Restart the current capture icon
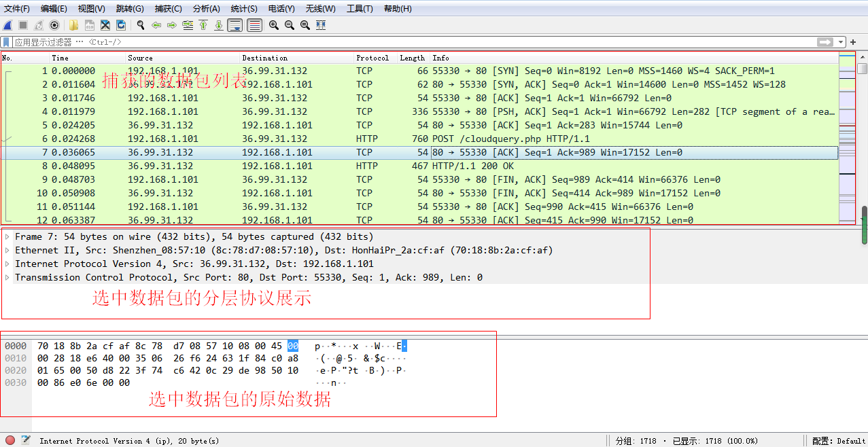Image resolution: width=868 pixels, height=447 pixels. coord(39,25)
